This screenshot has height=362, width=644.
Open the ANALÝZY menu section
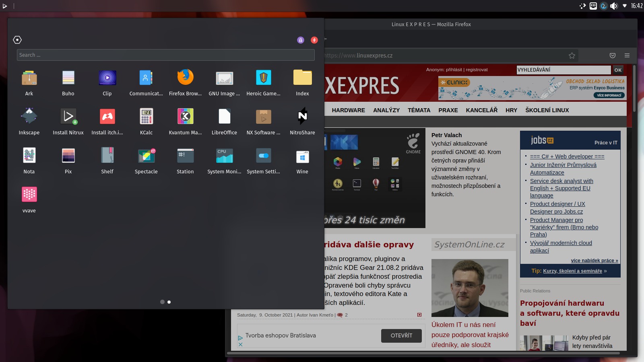tap(386, 110)
